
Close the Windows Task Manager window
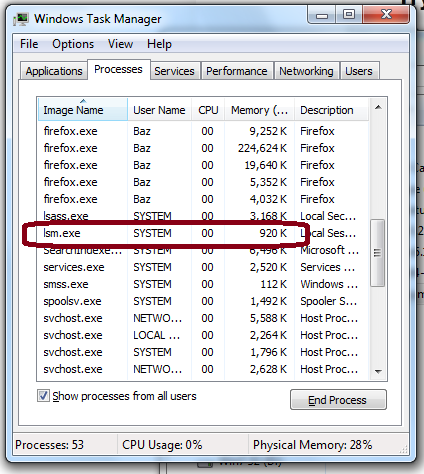(386, 15)
